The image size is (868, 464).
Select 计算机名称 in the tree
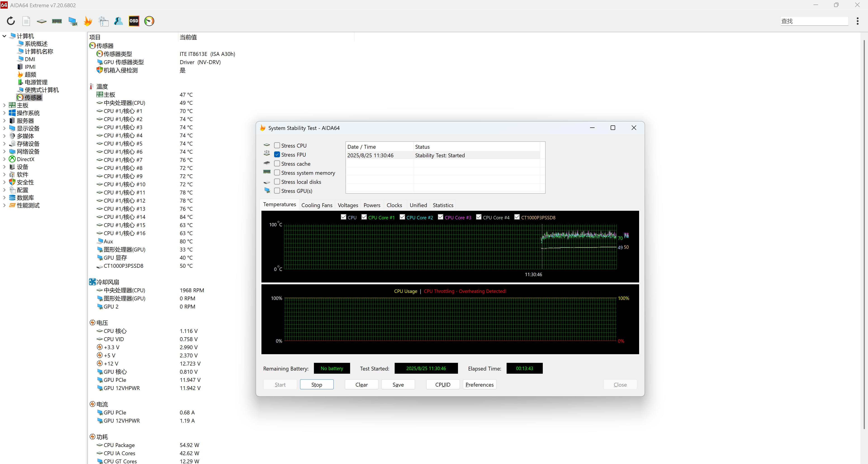coord(39,51)
